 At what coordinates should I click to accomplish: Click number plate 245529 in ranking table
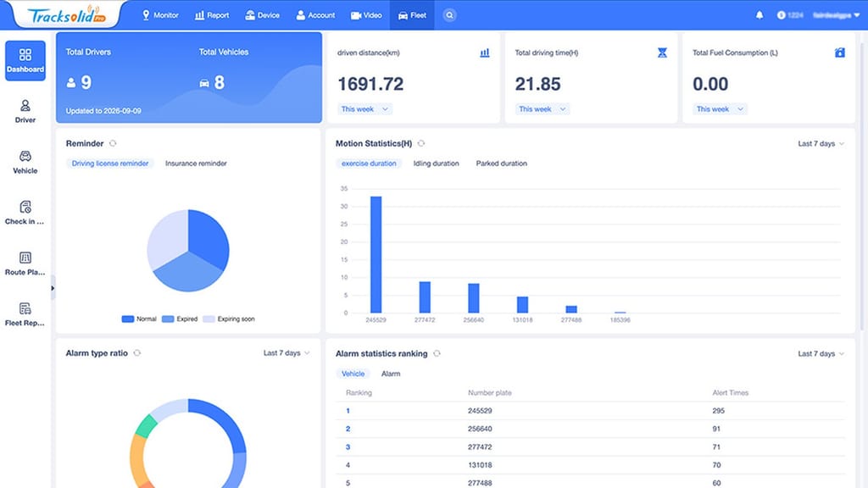tap(480, 411)
